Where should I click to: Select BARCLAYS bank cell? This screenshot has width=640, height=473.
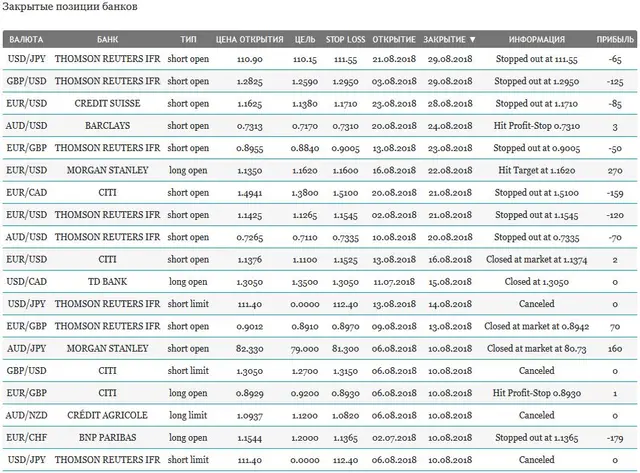pyautogui.click(x=107, y=126)
